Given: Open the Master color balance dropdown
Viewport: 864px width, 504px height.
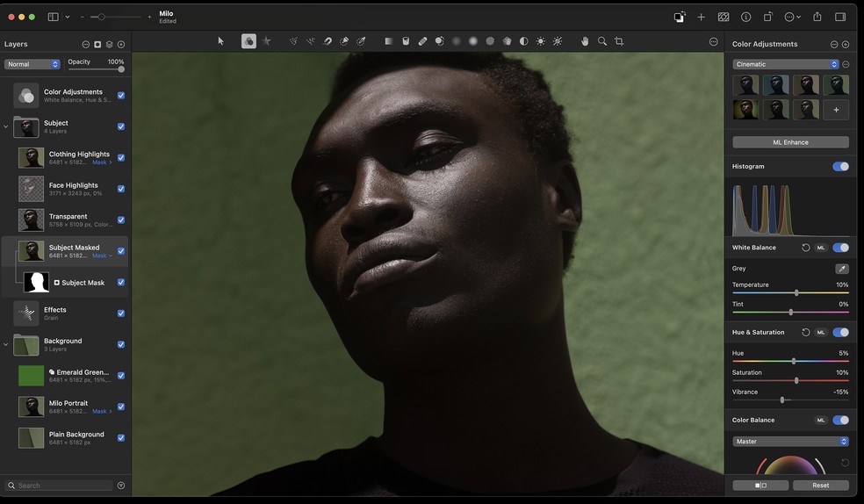Looking at the screenshot, I should coord(790,442).
